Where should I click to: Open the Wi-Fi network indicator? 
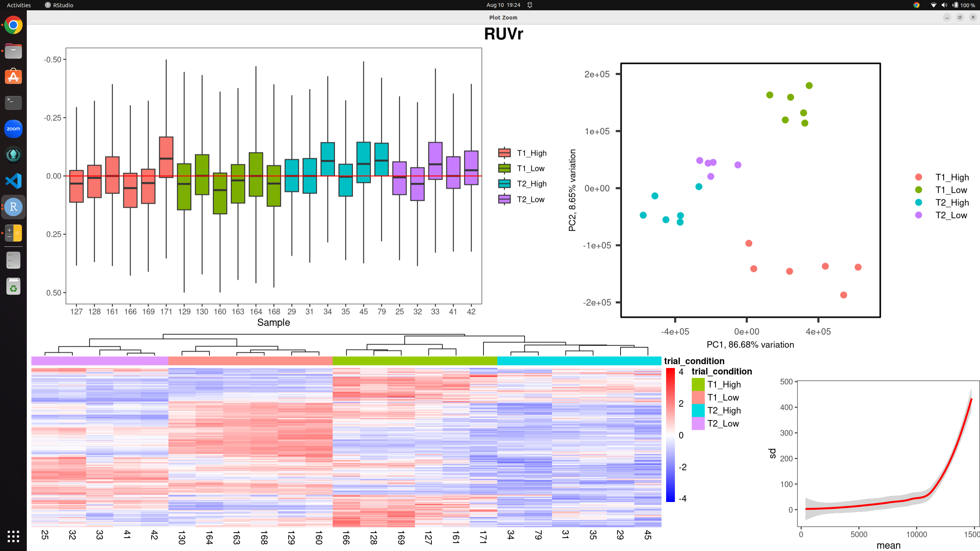click(933, 5)
